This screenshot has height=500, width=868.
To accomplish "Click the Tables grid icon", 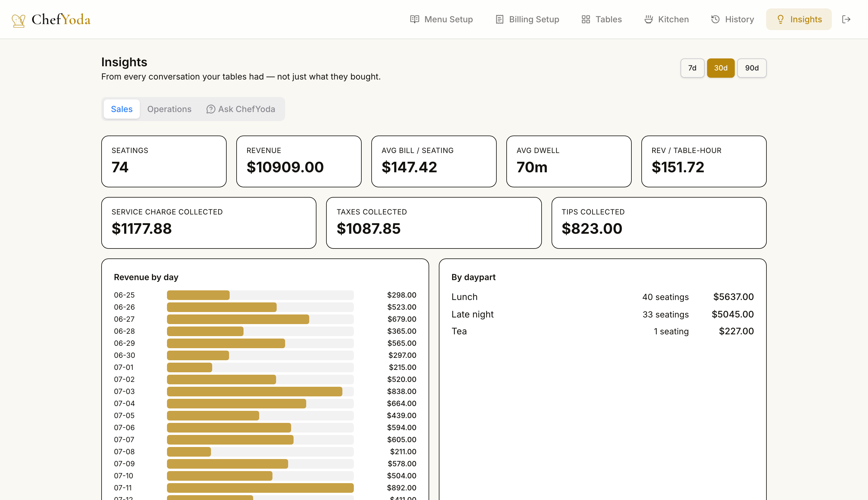I will point(586,19).
